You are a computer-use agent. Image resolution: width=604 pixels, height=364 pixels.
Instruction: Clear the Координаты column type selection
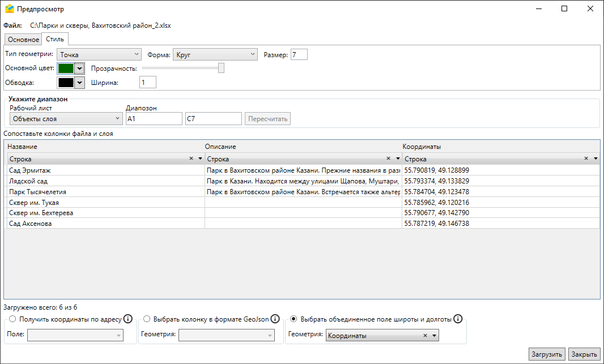586,159
